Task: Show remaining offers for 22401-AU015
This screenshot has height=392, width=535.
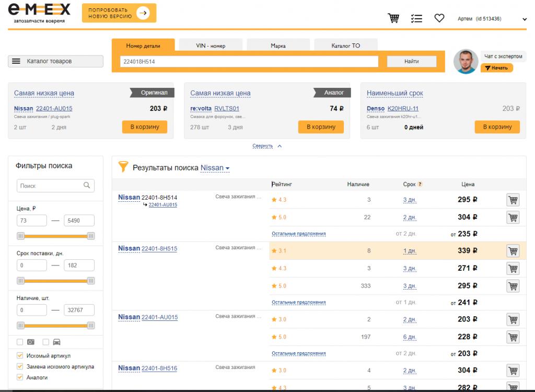Action: pos(298,353)
